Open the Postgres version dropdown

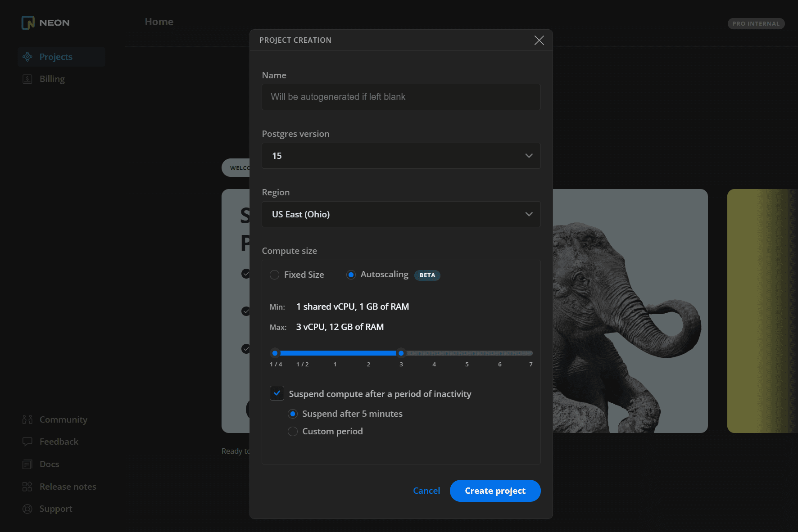click(401, 156)
